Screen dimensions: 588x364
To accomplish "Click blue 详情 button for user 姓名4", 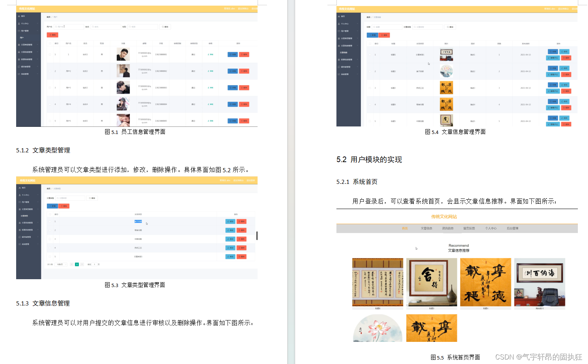I will (x=233, y=104).
